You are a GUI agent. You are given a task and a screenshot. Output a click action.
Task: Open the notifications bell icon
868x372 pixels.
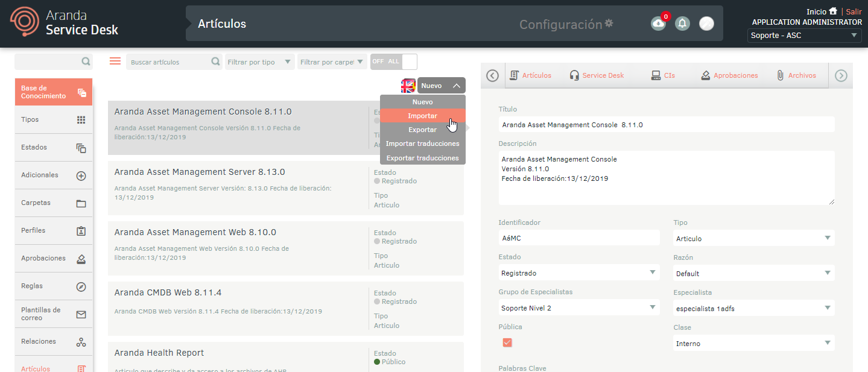(682, 24)
